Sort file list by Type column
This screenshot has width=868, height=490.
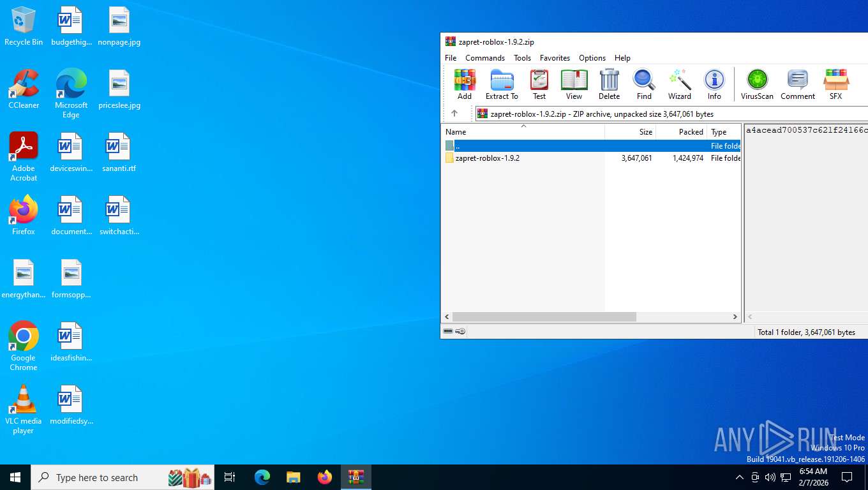coord(724,132)
